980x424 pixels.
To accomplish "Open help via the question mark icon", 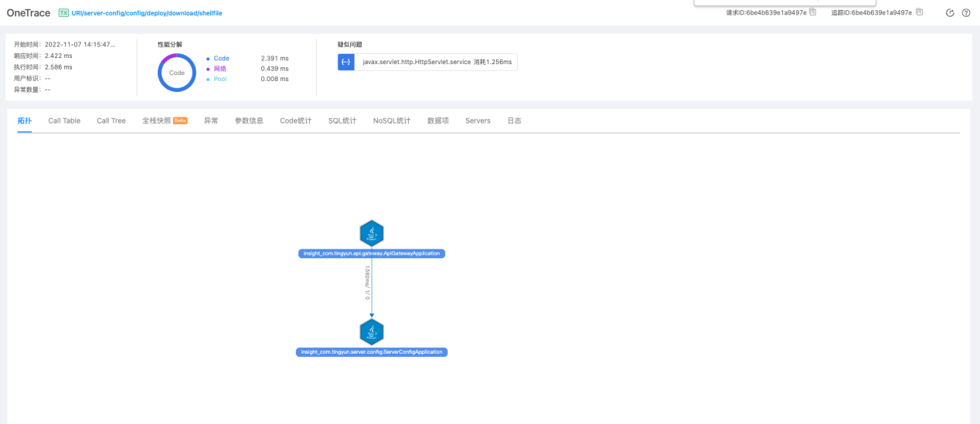I will pyautogui.click(x=966, y=13).
